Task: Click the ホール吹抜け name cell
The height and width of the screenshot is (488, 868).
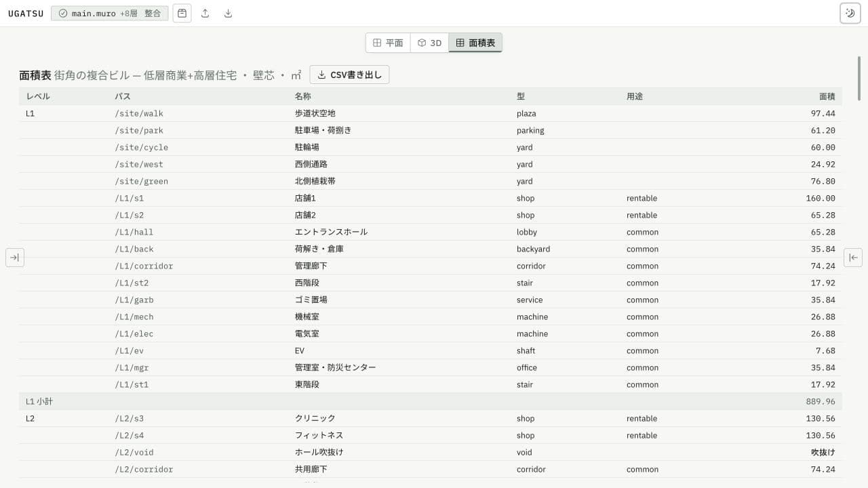Action: coord(319,452)
